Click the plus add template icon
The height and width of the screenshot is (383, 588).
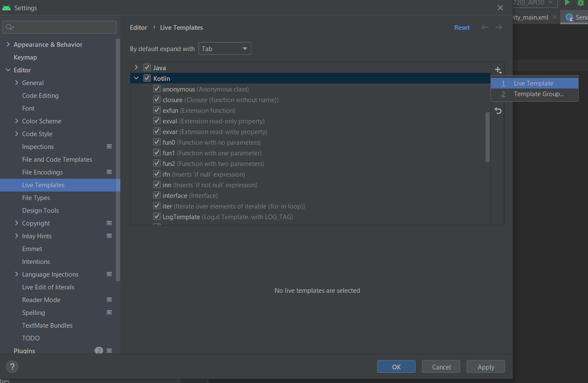(x=498, y=70)
